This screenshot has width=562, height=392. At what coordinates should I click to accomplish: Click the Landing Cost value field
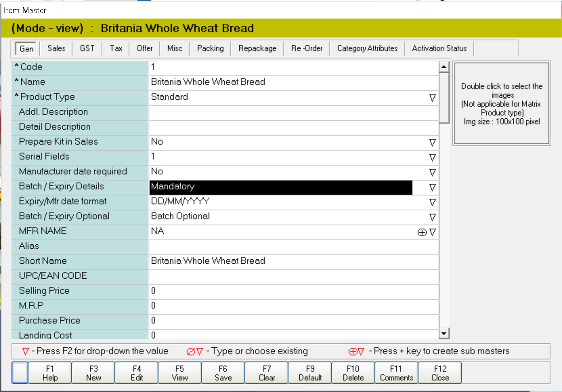click(x=294, y=334)
